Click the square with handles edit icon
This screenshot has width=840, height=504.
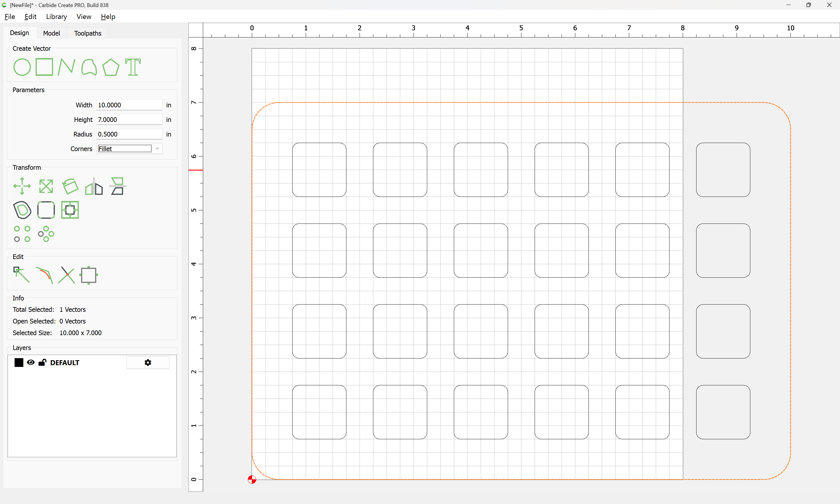(x=89, y=275)
